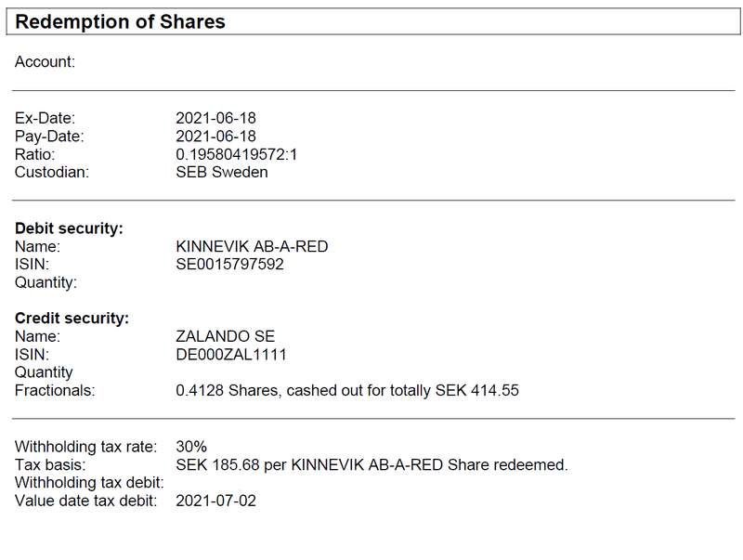This screenshot has width=743, height=560.
Task: Click the Ex-Date value 2021-06-18
Action: coord(215,118)
